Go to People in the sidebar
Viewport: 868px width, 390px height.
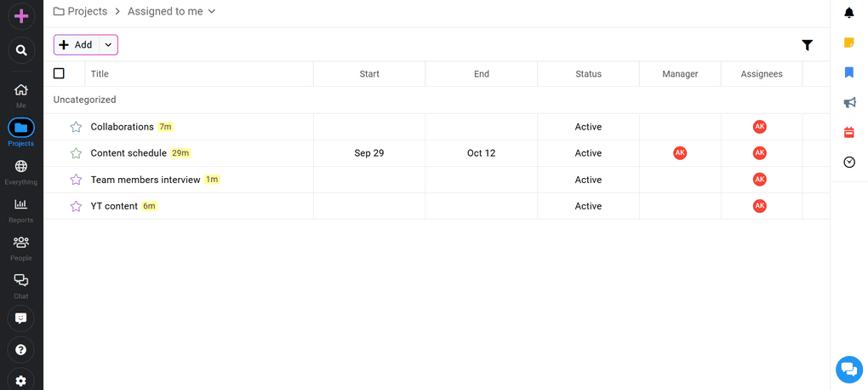coord(21,247)
